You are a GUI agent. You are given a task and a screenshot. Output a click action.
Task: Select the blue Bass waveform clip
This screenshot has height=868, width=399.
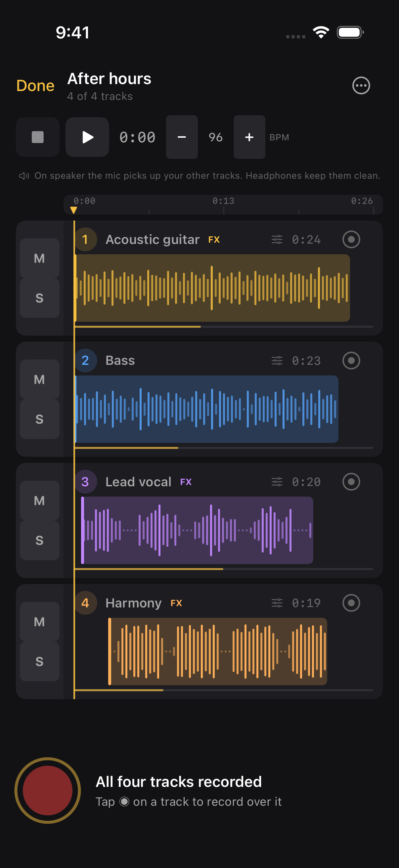206,409
